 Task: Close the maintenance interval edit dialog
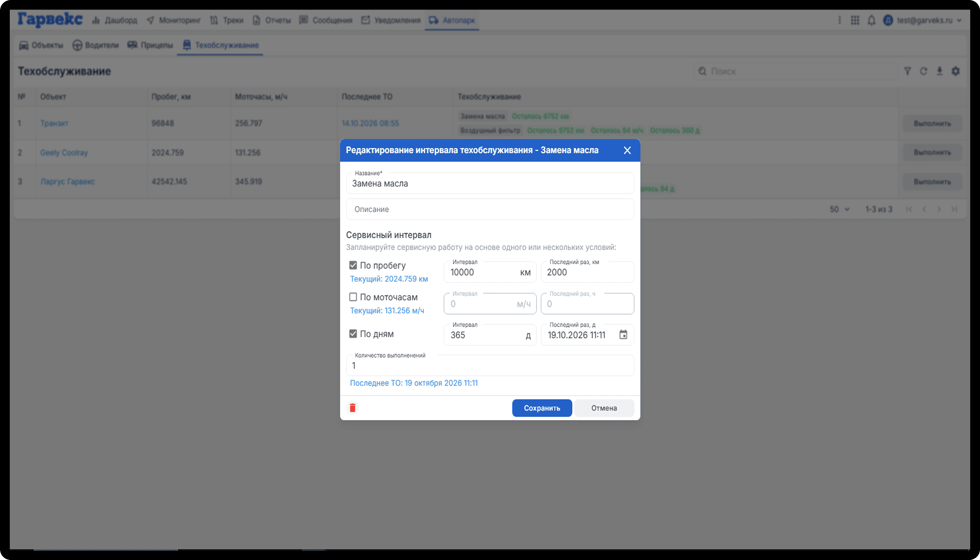(627, 150)
